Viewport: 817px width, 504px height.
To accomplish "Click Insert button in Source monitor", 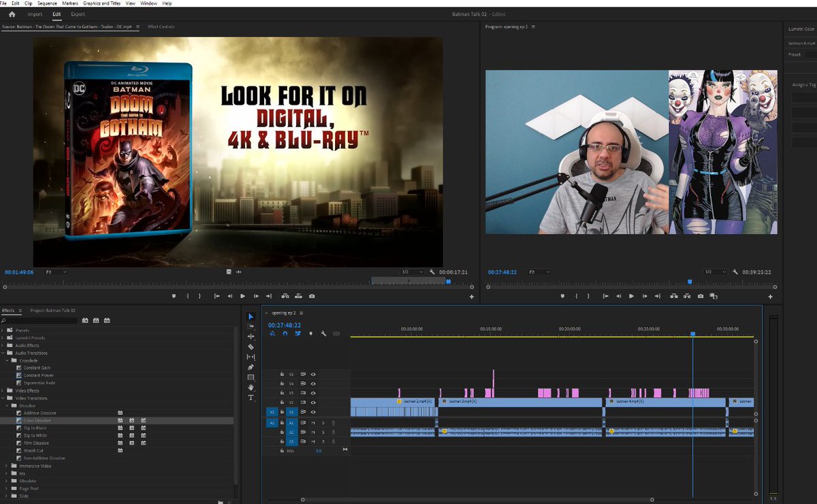I will [285, 296].
